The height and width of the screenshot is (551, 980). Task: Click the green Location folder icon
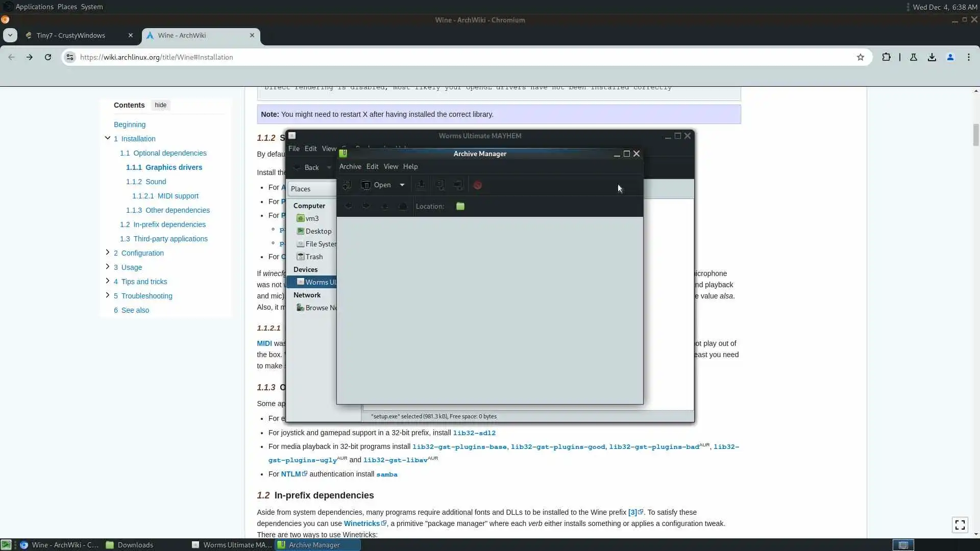[460, 206]
